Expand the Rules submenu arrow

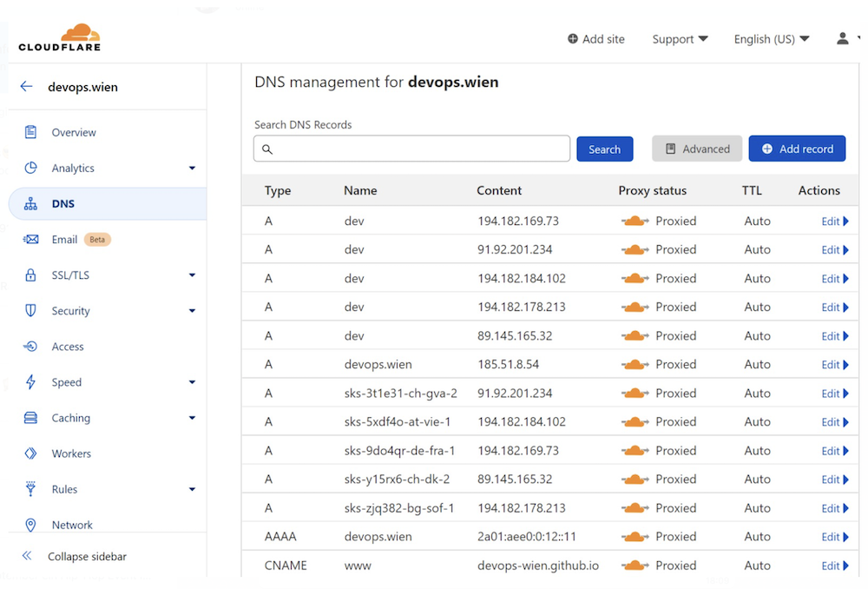tap(192, 489)
